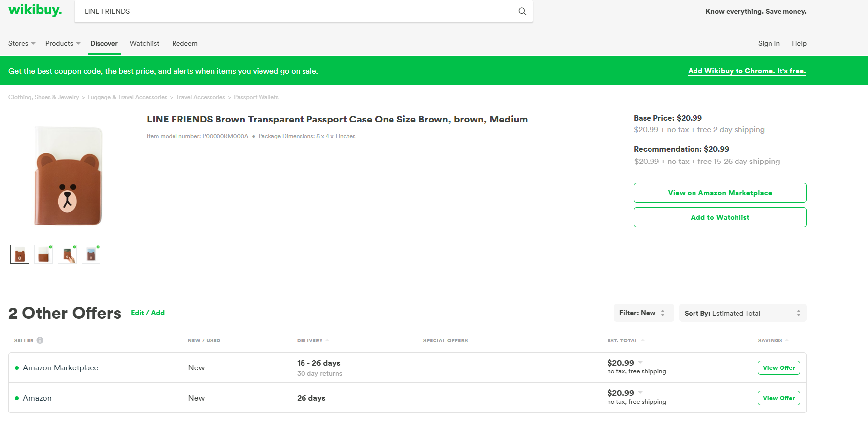Click Add to Watchlist button

pyautogui.click(x=720, y=217)
